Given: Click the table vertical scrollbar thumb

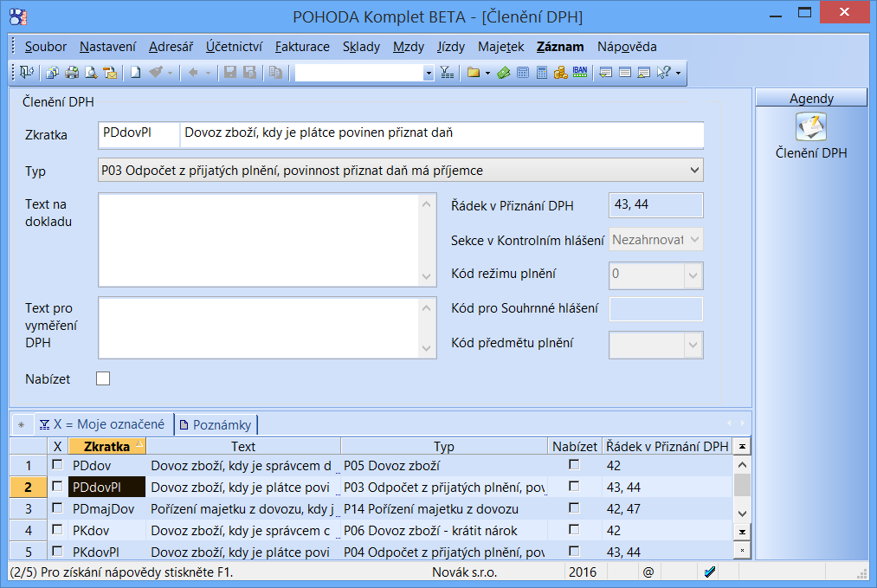Looking at the screenshot, I should click(x=742, y=485).
